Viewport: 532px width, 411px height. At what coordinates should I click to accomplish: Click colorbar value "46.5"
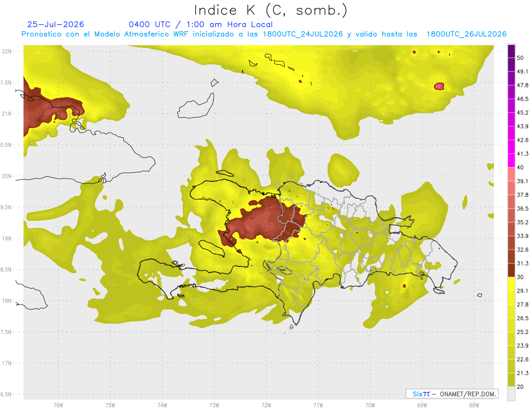click(x=523, y=99)
